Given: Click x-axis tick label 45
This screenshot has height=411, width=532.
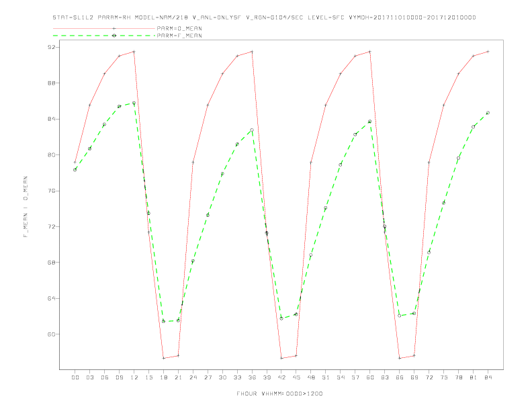Looking at the screenshot, I should click(296, 377).
